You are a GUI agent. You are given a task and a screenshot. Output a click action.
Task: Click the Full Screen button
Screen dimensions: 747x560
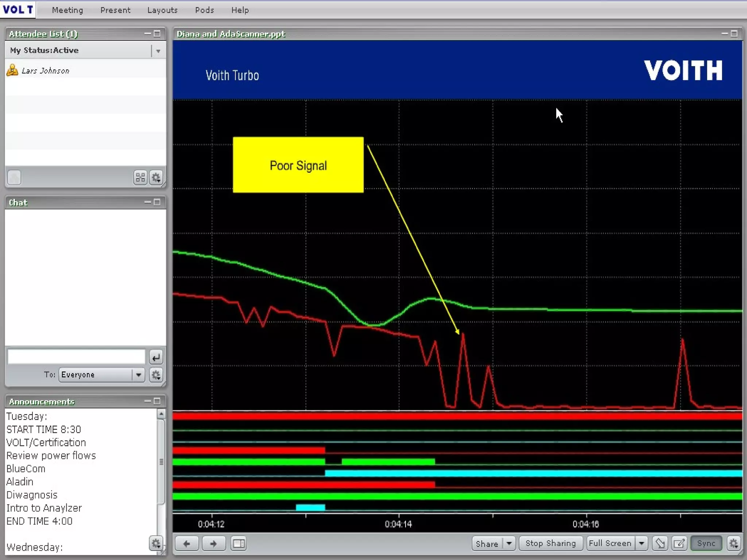(610, 544)
